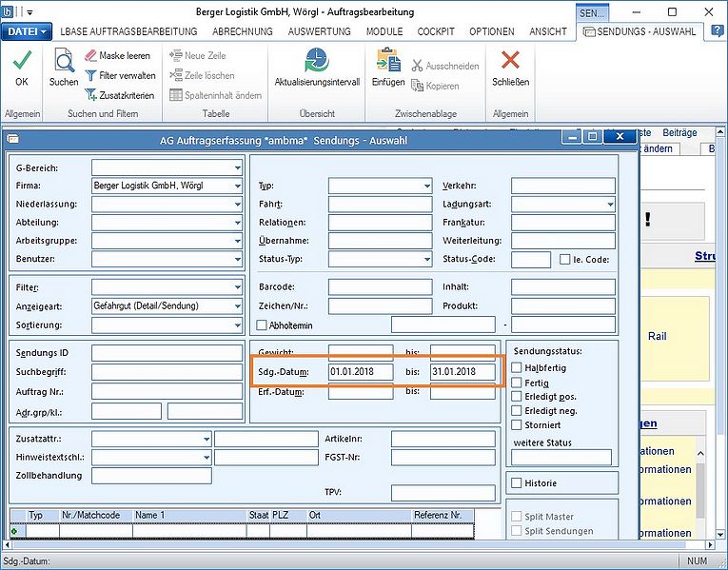
Task: Expand the Niederlassung dropdown
Action: 237,204
